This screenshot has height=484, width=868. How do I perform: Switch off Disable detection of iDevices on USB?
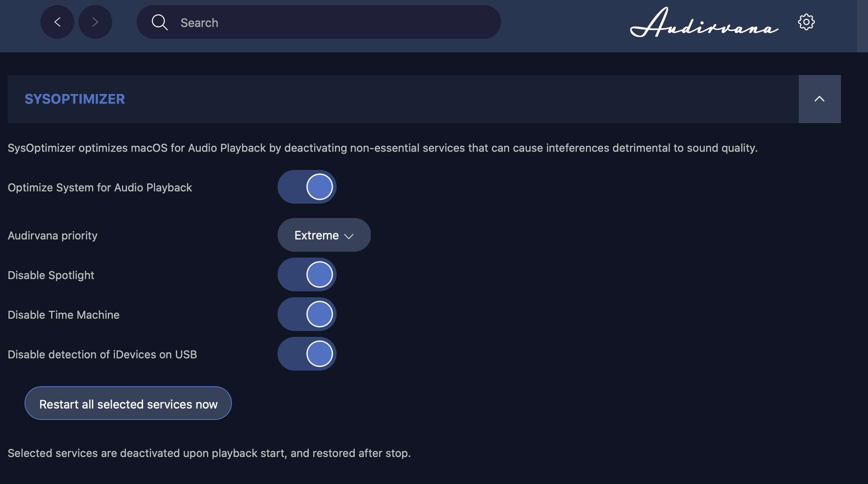point(307,354)
